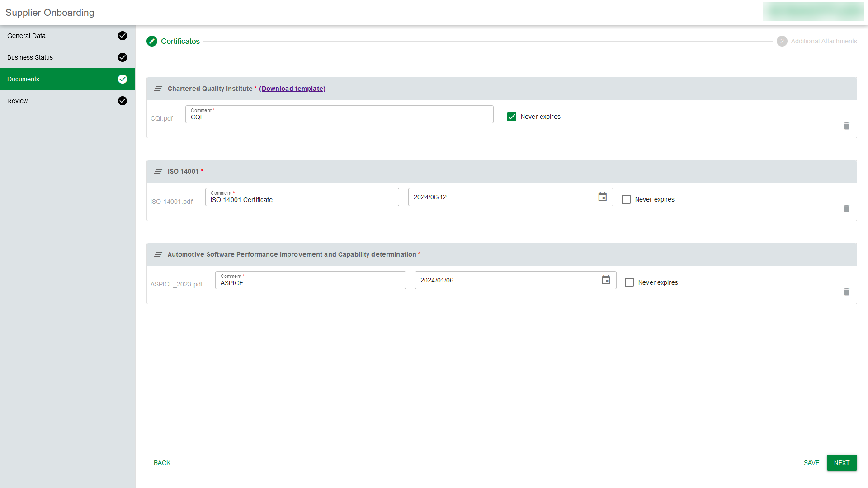This screenshot has width=868, height=488.
Task: Delete the CQI.pdf certificate with trash icon
Action: pos(846,126)
